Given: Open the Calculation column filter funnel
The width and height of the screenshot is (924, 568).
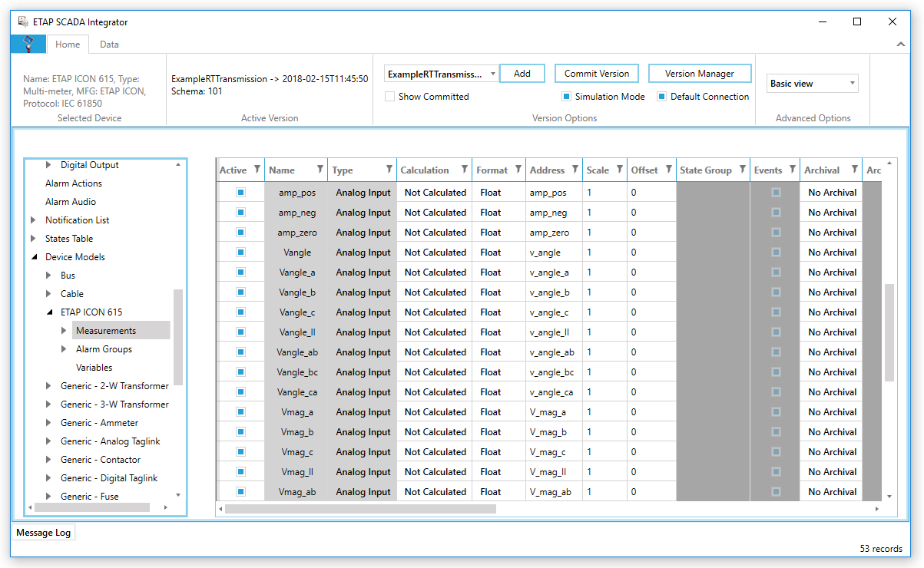Looking at the screenshot, I should [465, 170].
